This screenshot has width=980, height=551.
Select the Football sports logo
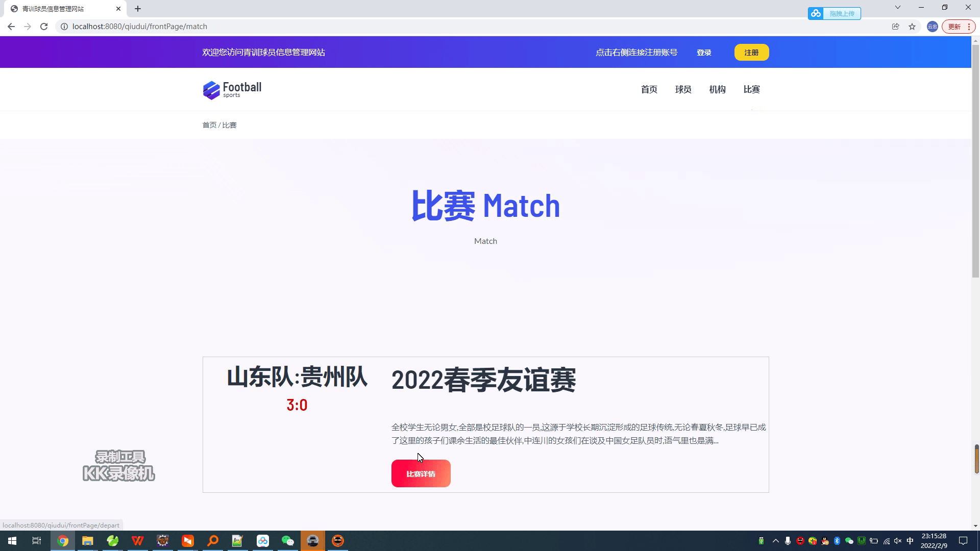tap(231, 89)
